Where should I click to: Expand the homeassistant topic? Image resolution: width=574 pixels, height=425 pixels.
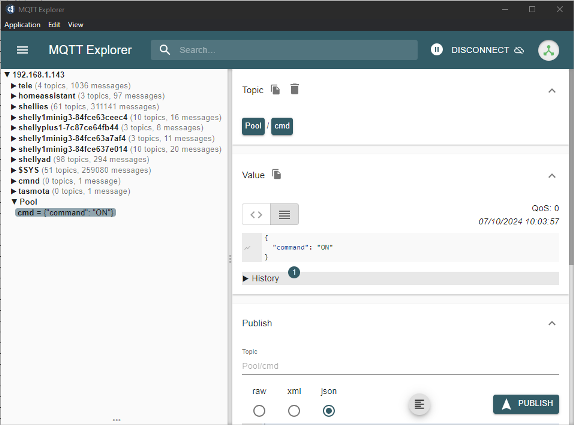[14, 96]
